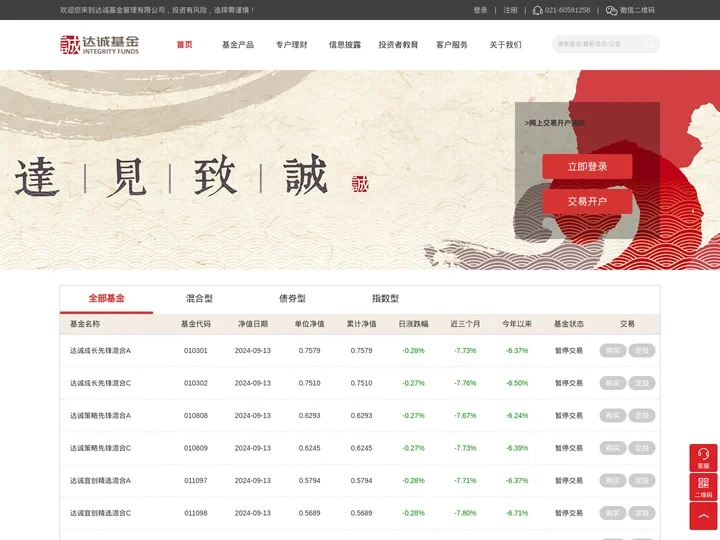
Task: Click 定投 for 达诚宜创精选混合A
Action: [641, 481]
